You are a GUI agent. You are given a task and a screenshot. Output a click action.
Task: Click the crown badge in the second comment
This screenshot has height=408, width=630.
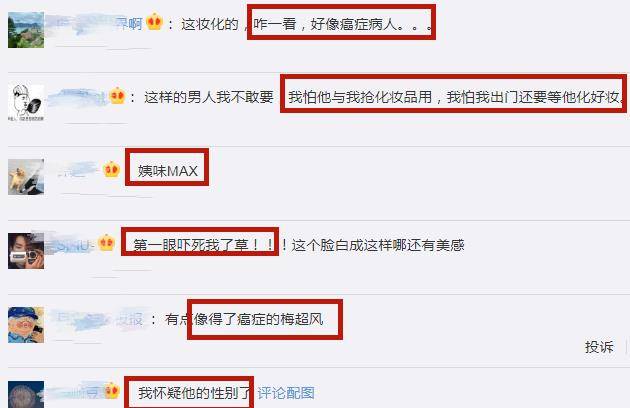[x=117, y=96]
